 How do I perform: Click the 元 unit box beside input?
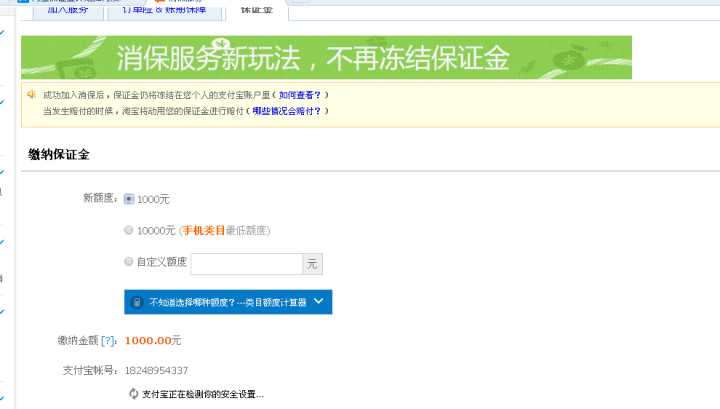pyautogui.click(x=312, y=264)
